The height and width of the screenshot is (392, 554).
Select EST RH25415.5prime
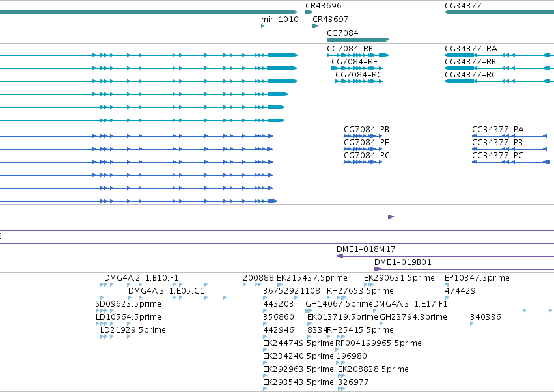click(x=360, y=331)
